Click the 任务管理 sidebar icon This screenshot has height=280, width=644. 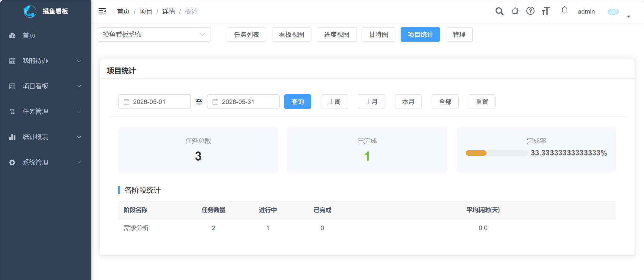12,112
